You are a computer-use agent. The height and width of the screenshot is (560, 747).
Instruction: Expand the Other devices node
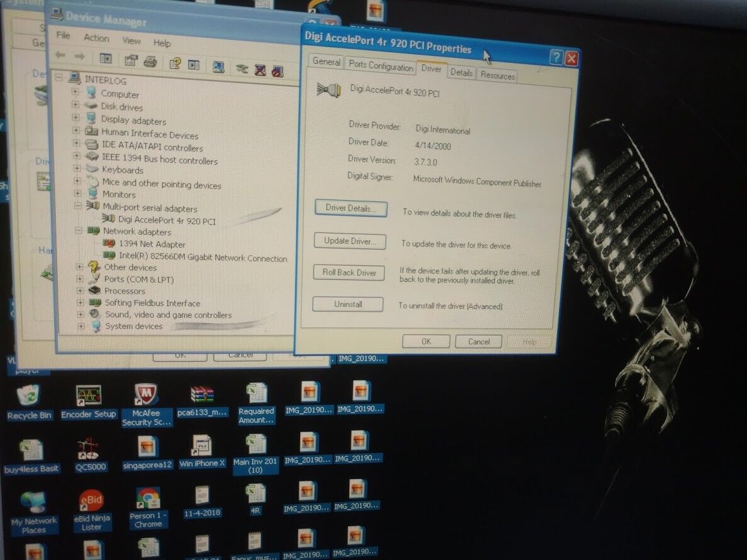tap(79, 267)
